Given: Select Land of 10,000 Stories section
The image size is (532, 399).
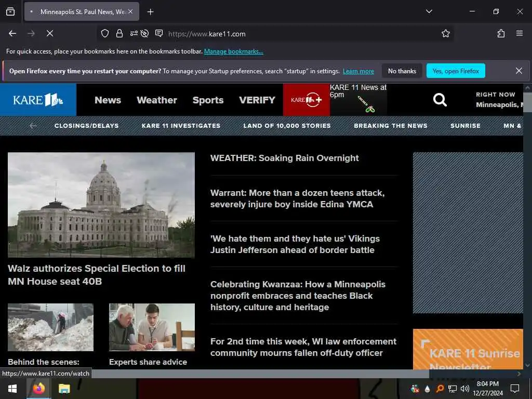Looking at the screenshot, I should pos(287,126).
